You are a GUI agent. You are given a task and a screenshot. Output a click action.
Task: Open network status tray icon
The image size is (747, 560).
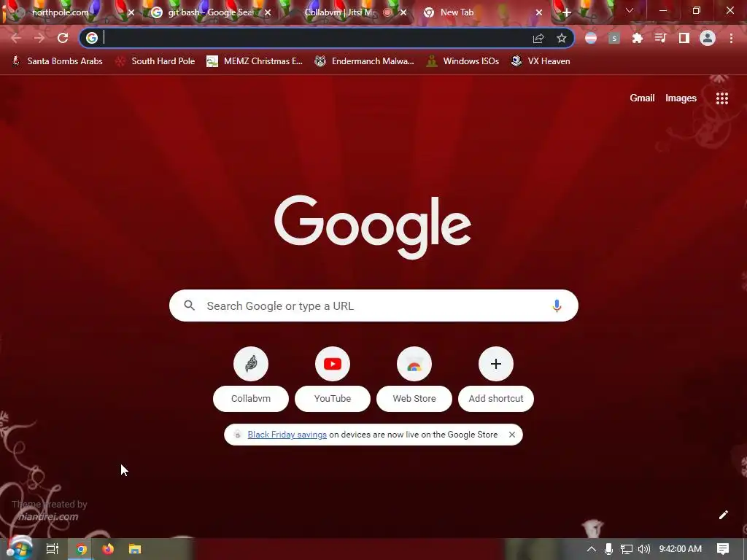(626, 549)
